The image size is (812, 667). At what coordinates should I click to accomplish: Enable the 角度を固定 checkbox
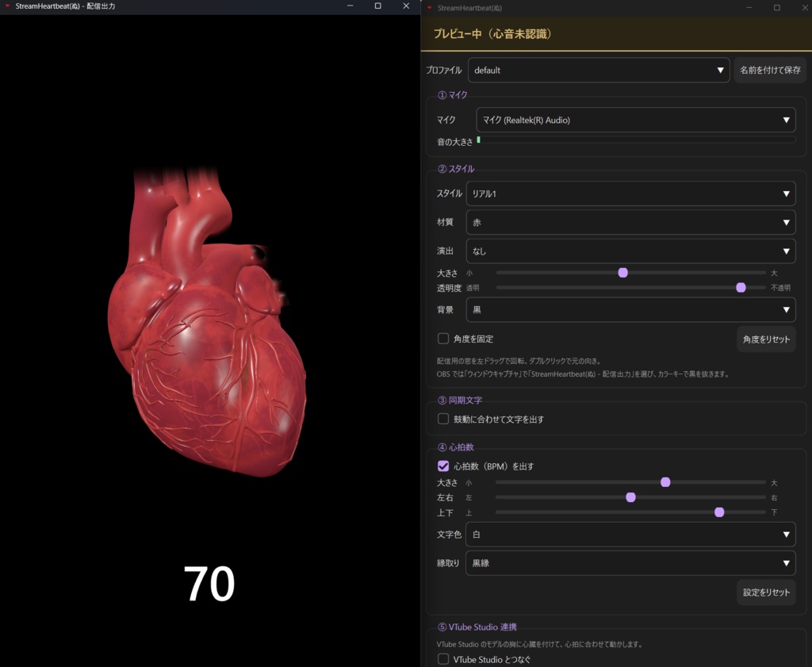click(x=443, y=339)
